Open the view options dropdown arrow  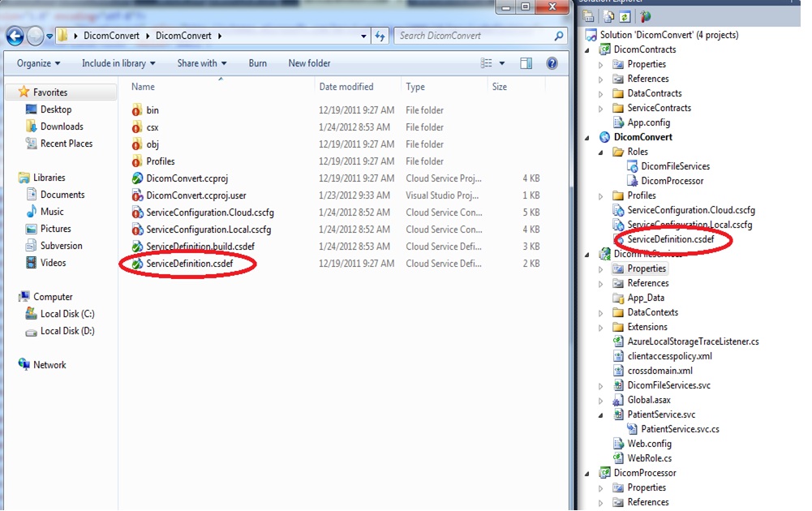coord(502,63)
